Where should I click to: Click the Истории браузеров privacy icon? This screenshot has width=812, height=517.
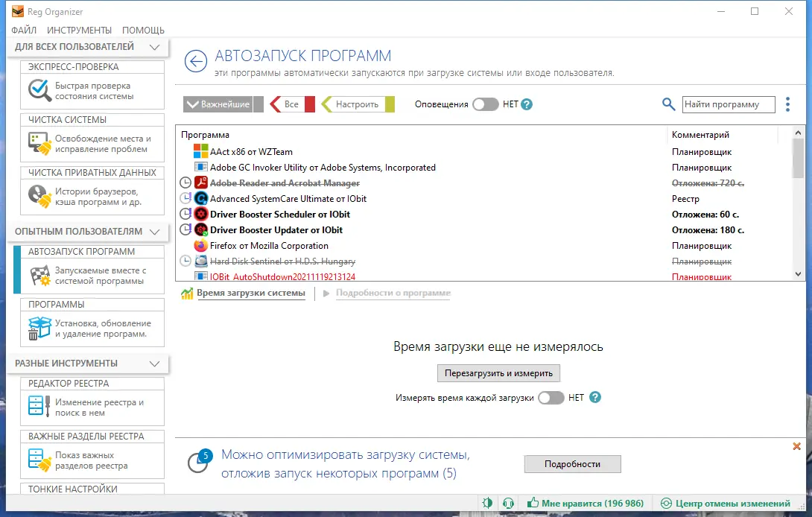[x=40, y=197]
